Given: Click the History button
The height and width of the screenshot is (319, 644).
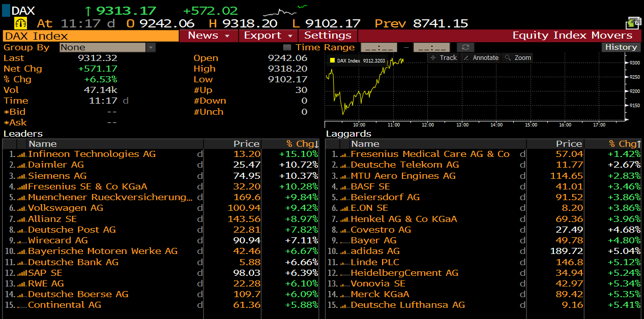Looking at the screenshot, I should (x=621, y=47).
